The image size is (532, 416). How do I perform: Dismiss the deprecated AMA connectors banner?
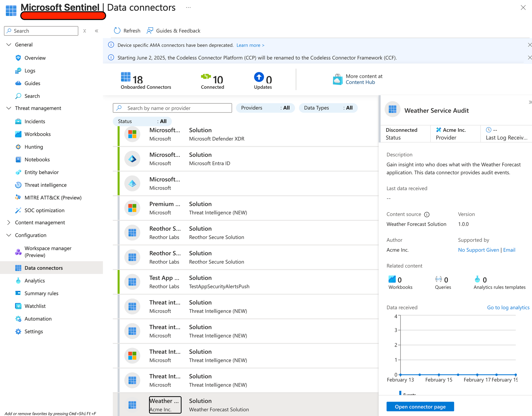(x=529, y=45)
